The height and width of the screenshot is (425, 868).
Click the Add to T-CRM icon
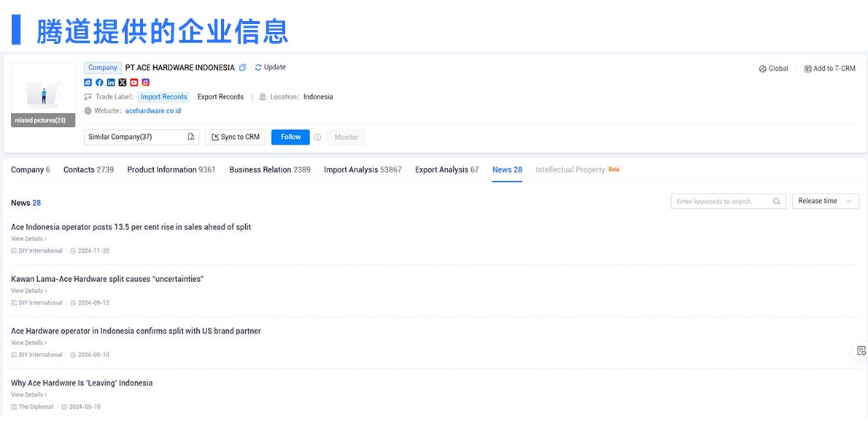pos(807,69)
